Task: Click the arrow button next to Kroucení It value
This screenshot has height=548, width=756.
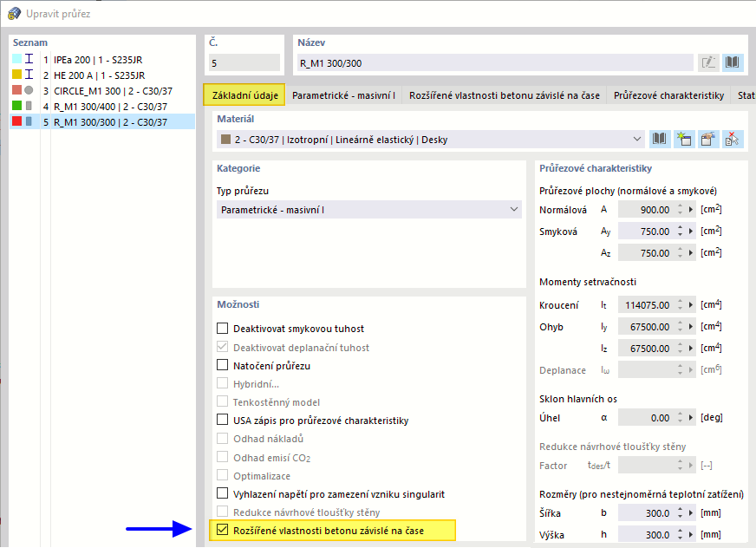Action: (x=691, y=305)
